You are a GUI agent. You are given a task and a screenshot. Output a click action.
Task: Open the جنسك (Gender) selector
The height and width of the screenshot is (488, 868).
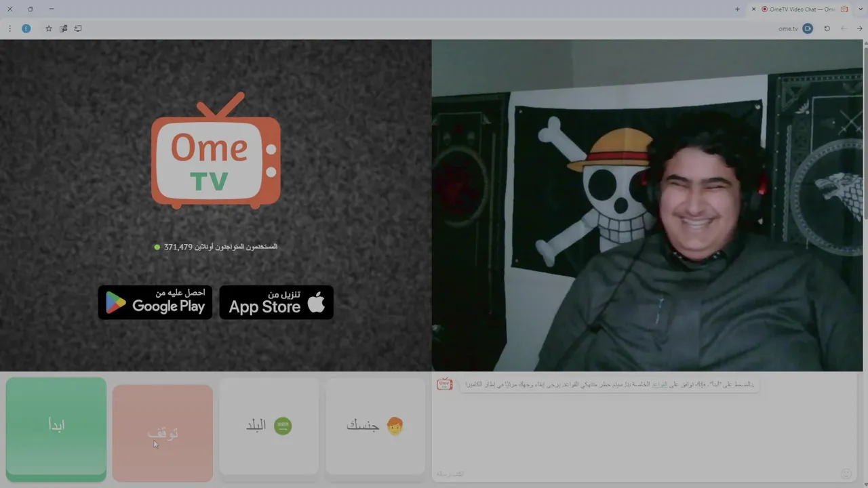pyautogui.click(x=375, y=426)
